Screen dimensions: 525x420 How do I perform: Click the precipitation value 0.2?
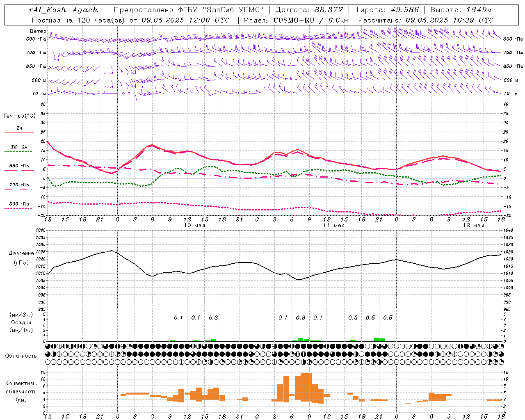pos(353,317)
